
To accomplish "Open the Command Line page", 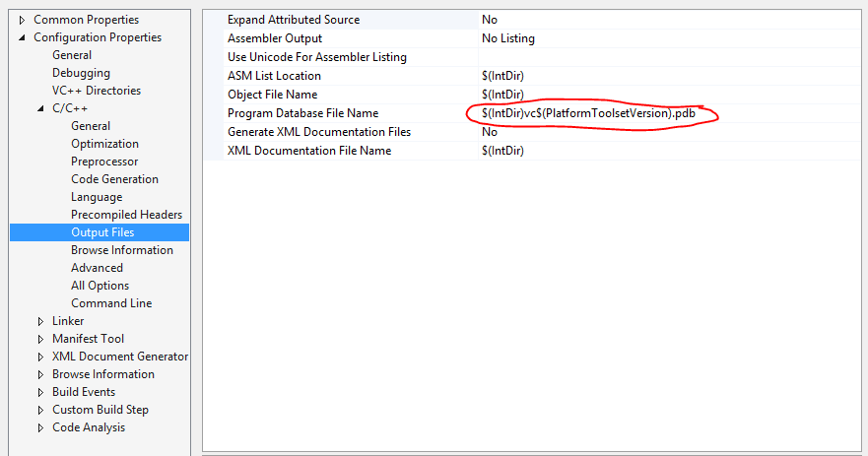I will point(111,303).
